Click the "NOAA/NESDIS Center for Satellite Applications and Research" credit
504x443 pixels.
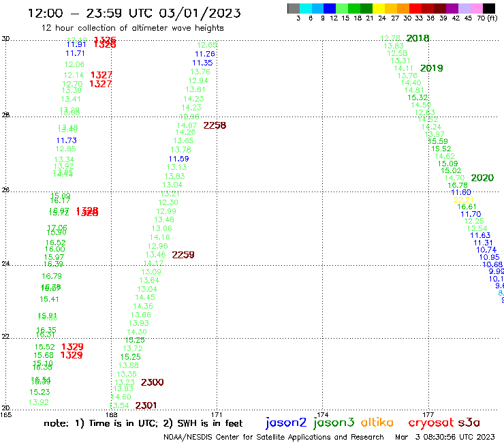pyautogui.click(x=274, y=438)
